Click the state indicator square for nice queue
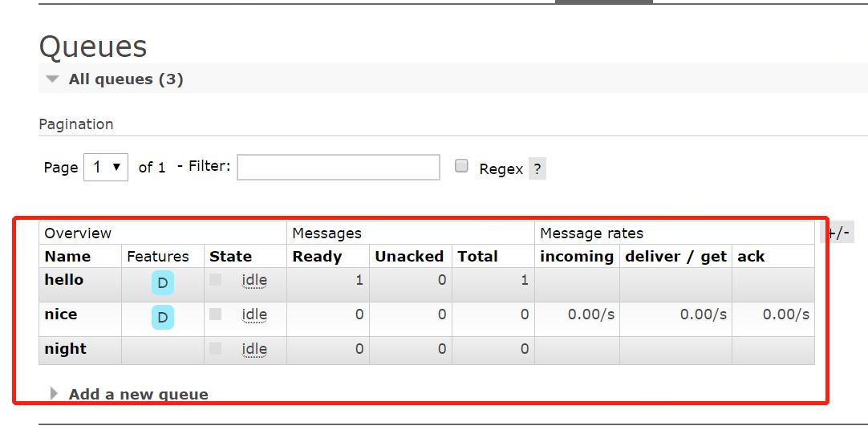Image resolution: width=868 pixels, height=430 pixels. coord(215,314)
